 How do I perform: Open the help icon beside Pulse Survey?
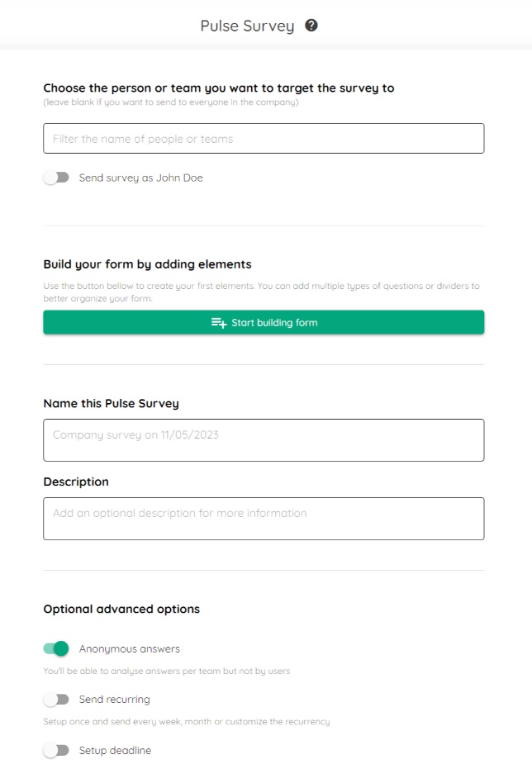click(311, 25)
